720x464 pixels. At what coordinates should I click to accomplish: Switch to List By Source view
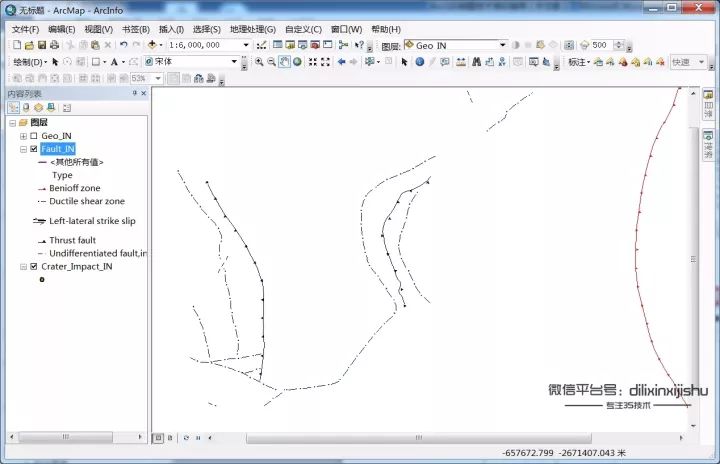tap(26, 108)
